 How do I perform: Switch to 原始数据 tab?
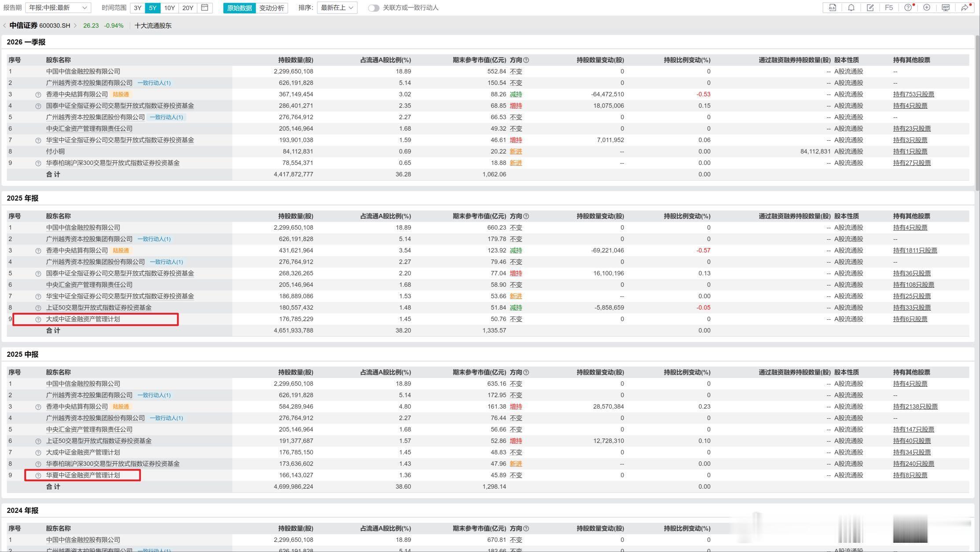pyautogui.click(x=239, y=8)
